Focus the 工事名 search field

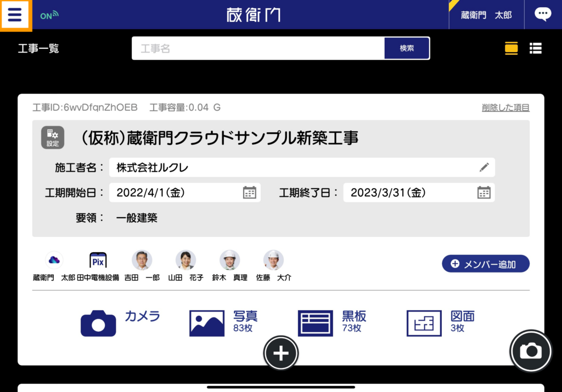pyautogui.click(x=258, y=48)
